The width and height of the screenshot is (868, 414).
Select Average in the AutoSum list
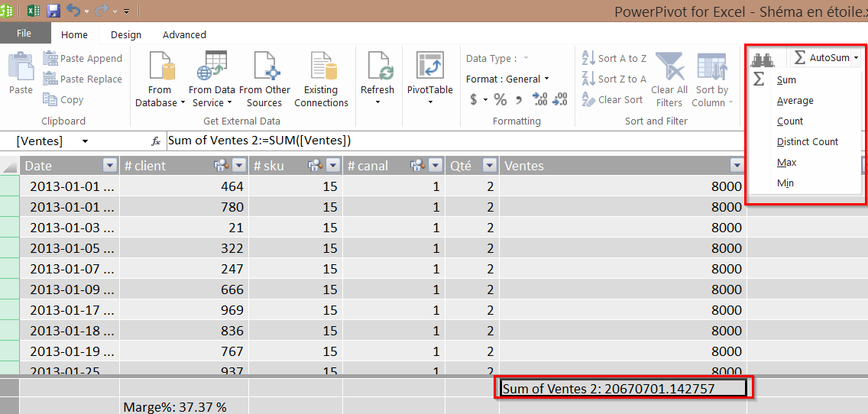pos(795,101)
